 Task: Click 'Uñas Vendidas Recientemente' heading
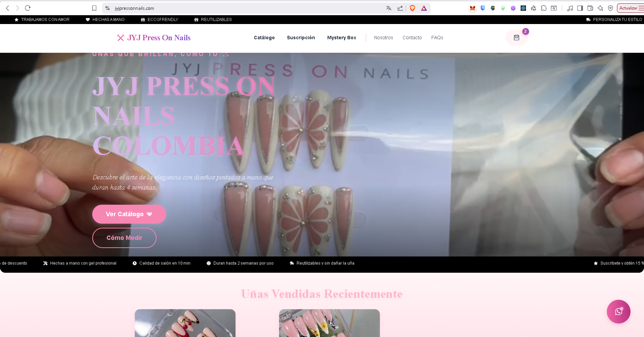(x=322, y=294)
